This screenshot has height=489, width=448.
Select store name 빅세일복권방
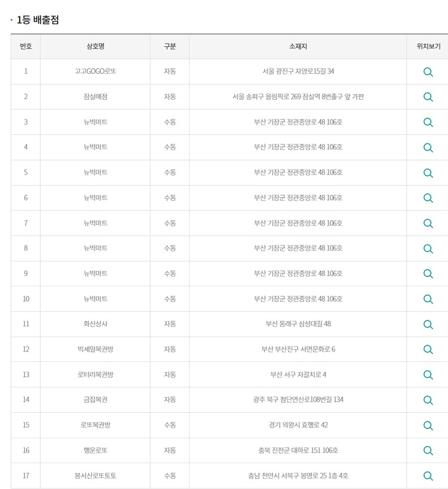tap(95, 349)
